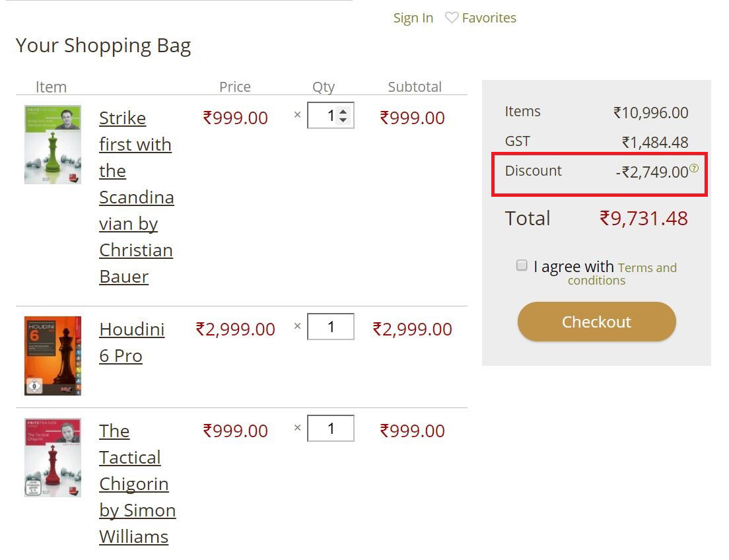Tick the I agree with terms checkbox
This screenshot has height=560, width=729.
(x=522, y=265)
